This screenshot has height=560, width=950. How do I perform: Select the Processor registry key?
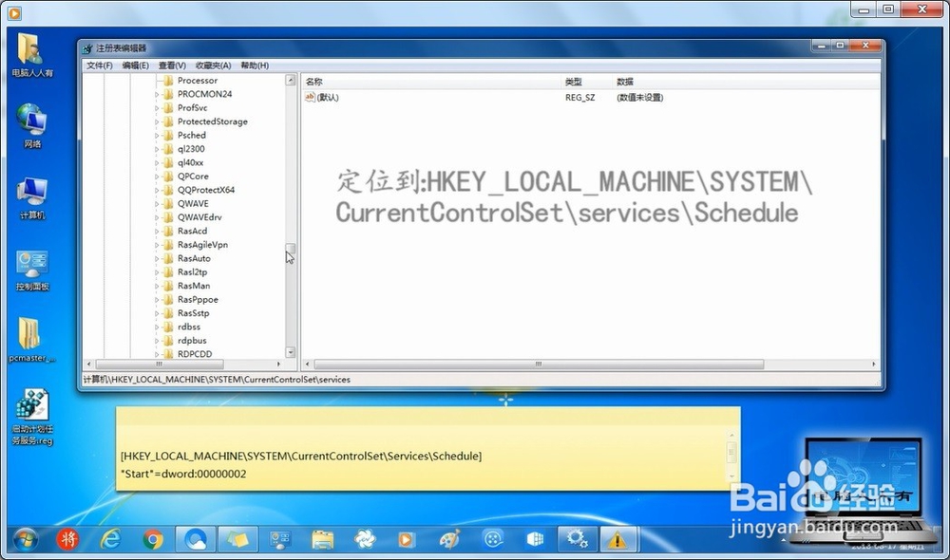(x=198, y=81)
